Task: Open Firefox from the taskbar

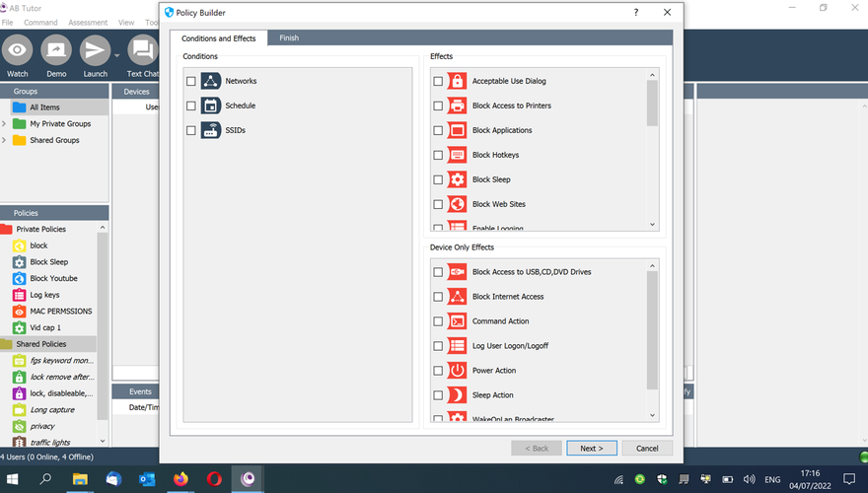Action: (x=181, y=478)
